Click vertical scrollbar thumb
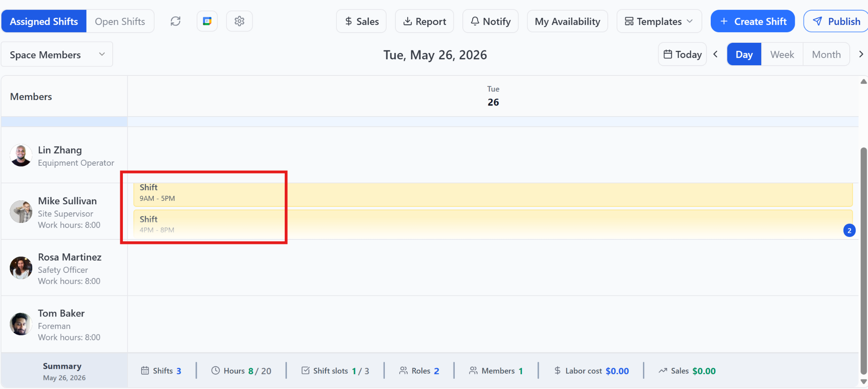The image size is (868, 389). (x=863, y=261)
